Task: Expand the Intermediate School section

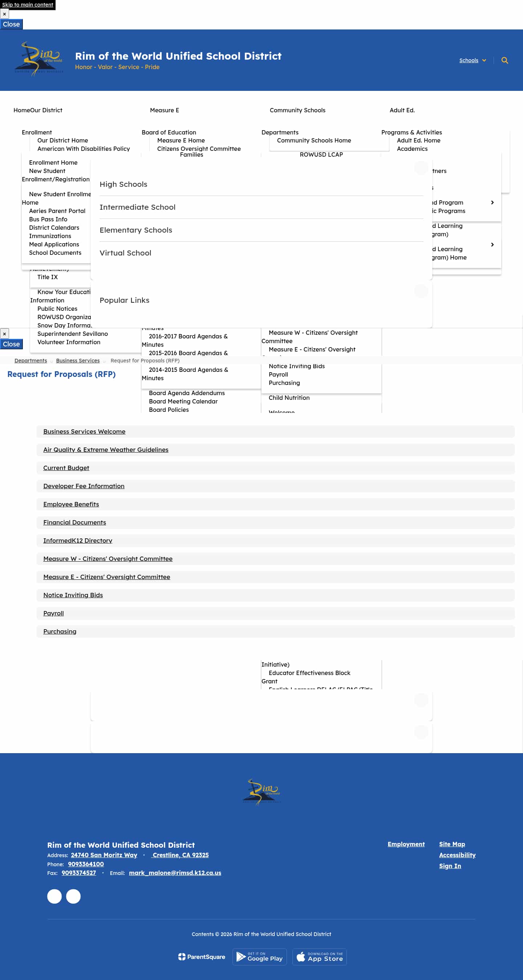Action: [x=261, y=207]
